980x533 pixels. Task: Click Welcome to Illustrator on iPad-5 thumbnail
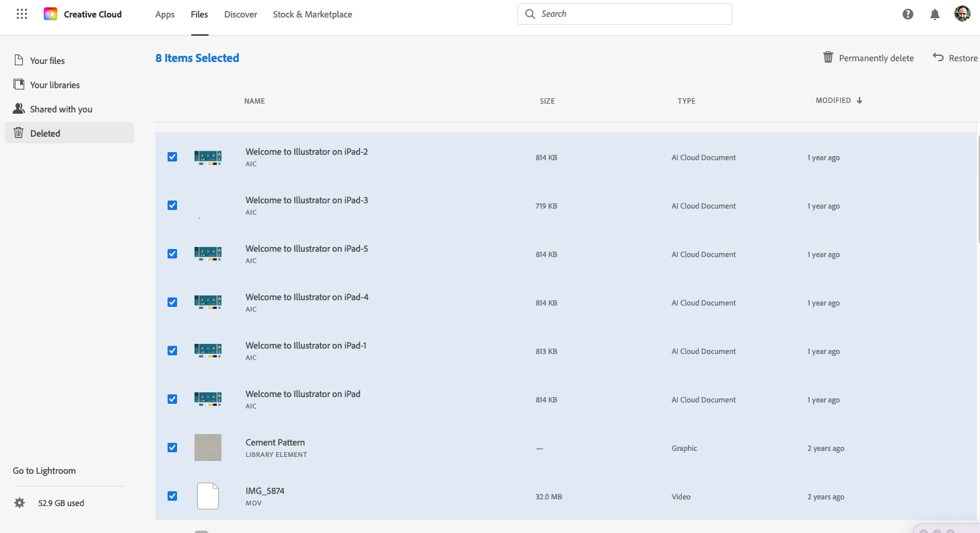point(208,254)
